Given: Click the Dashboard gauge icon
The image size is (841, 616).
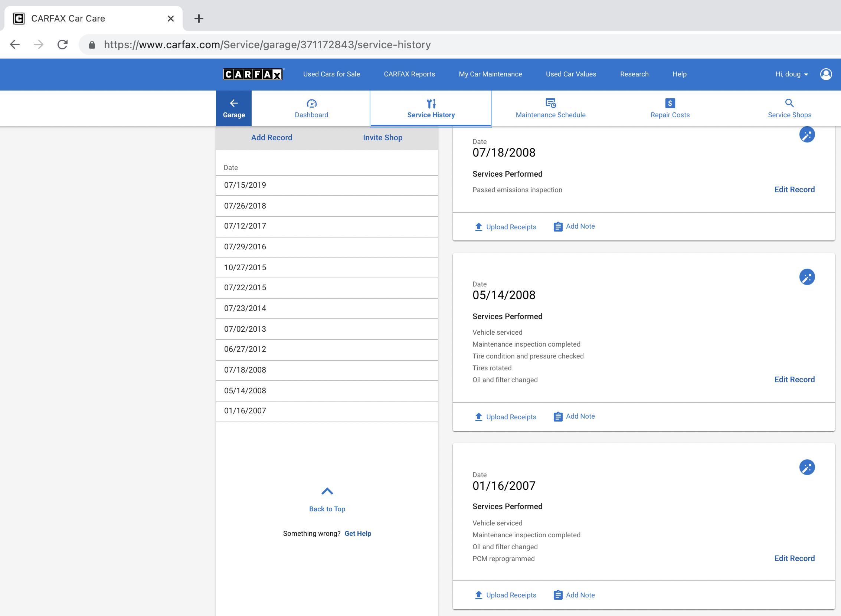Looking at the screenshot, I should pyautogui.click(x=311, y=103).
